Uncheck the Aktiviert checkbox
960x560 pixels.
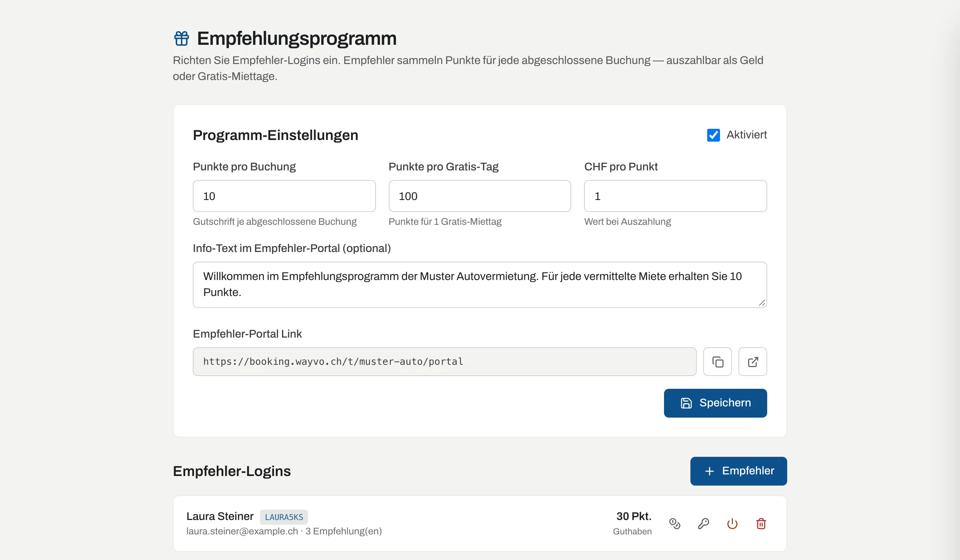click(x=713, y=135)
